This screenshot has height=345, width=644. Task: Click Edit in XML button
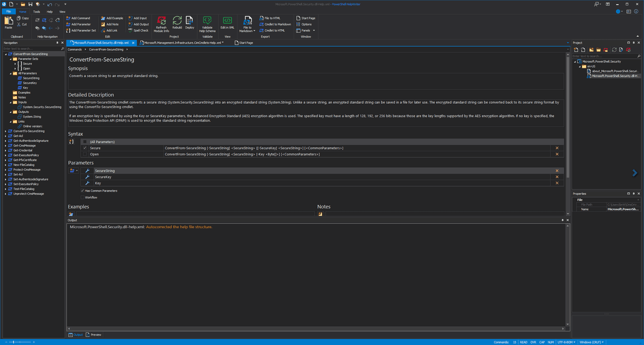click(227, 23)
